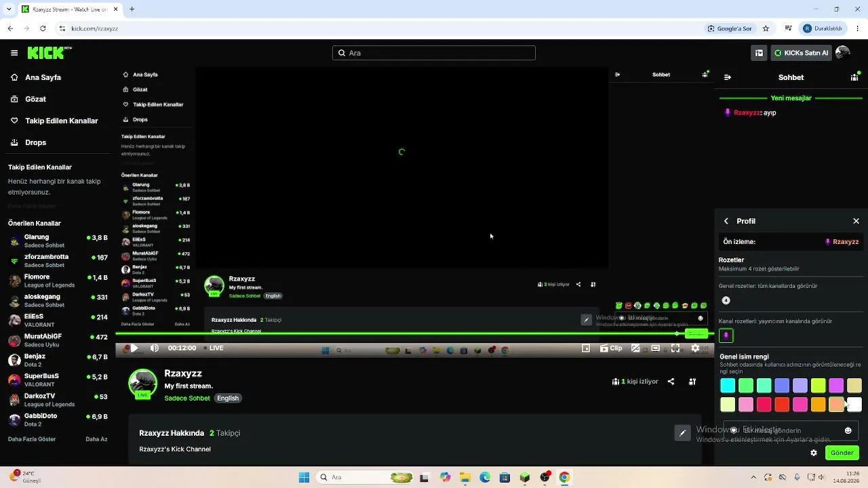868x488 pixels.
Task: Open the gift inventory icon in header
Action: (759, 53)
